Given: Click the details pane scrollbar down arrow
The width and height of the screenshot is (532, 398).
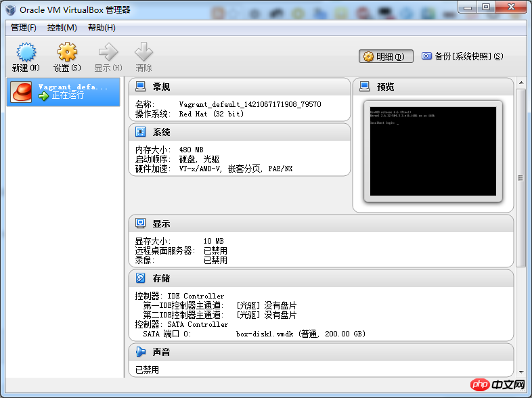Looking at the screenshot, I should [x=521, y=372].
